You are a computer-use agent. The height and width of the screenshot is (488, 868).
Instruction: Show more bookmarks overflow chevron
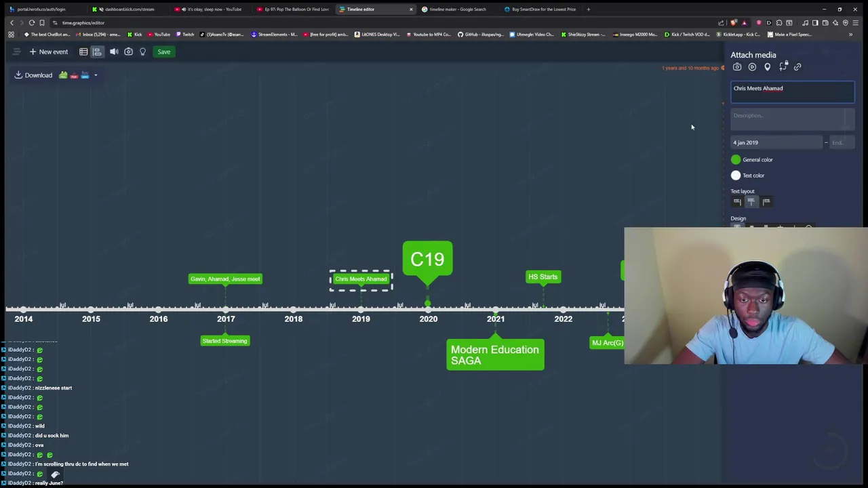850,35
